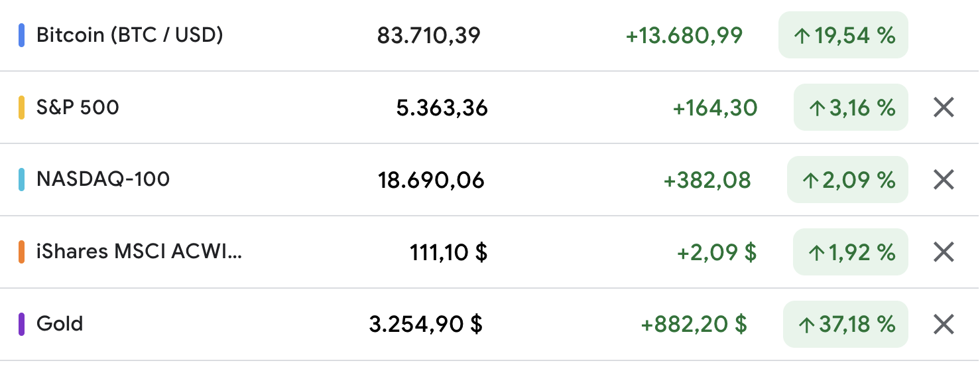Click the yellow S&P 500 color marker
Viewport: 980px width, 377px height.
pyautogui.click(x=22, y=108)
